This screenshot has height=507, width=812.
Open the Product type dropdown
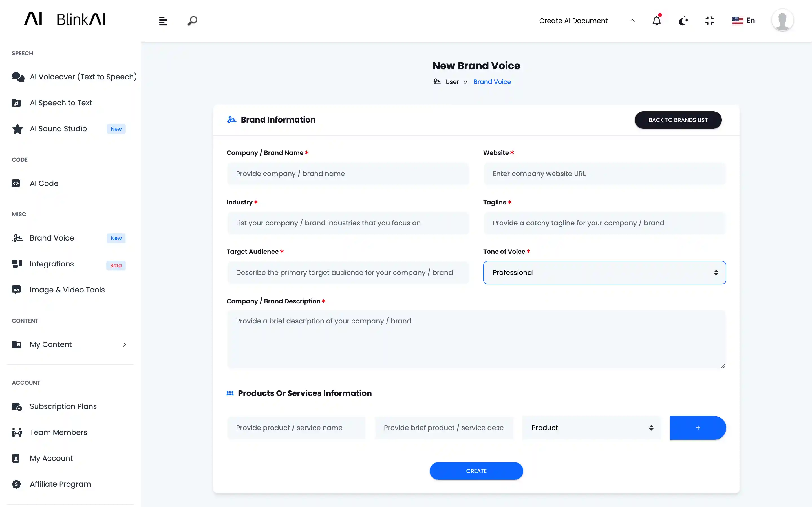tap(591, 428)
